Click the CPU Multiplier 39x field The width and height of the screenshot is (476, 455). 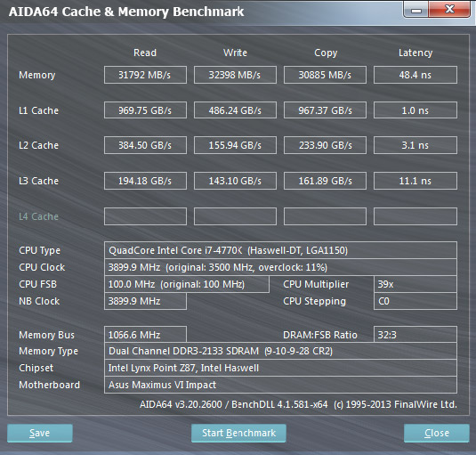click(415, 284)
